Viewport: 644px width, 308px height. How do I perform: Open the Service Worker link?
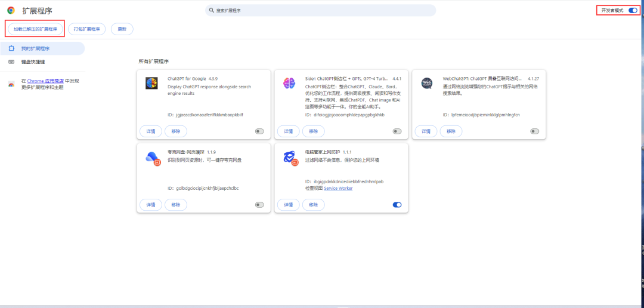coord(338,189)
